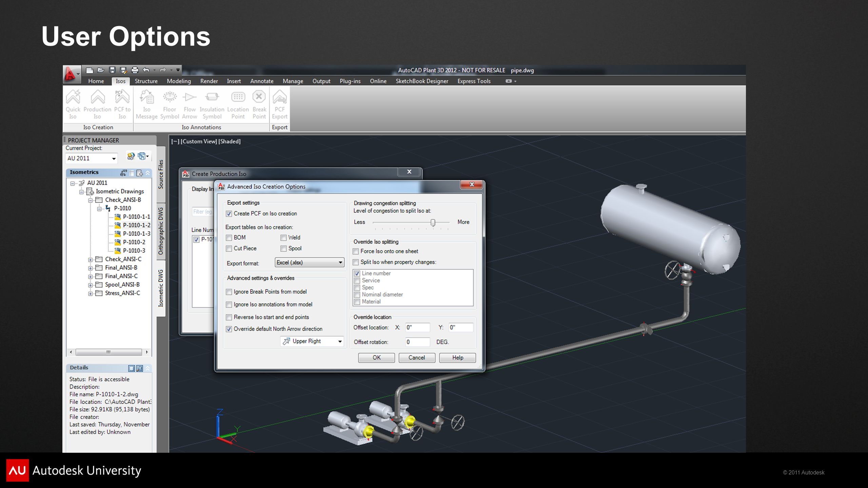Select the P-1010-1-2 drawing in tree
Viewport: 868px width, 488px height.
(136, 225)
